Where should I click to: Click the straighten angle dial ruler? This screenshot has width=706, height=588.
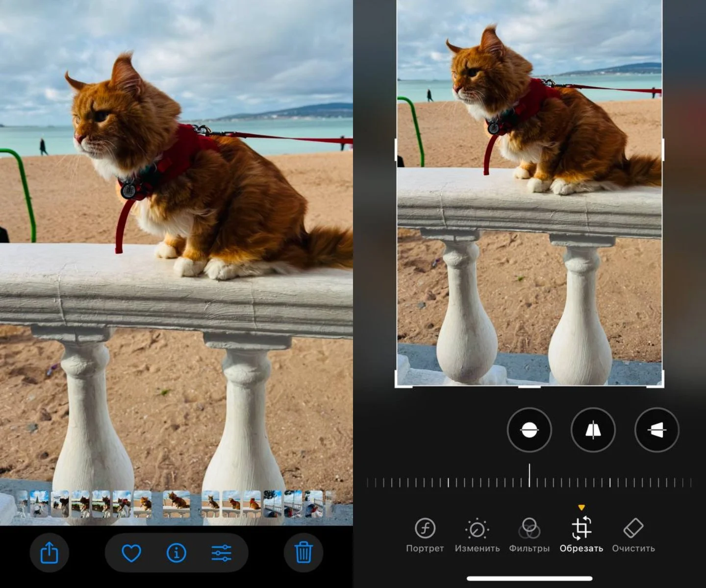[529, 482]
